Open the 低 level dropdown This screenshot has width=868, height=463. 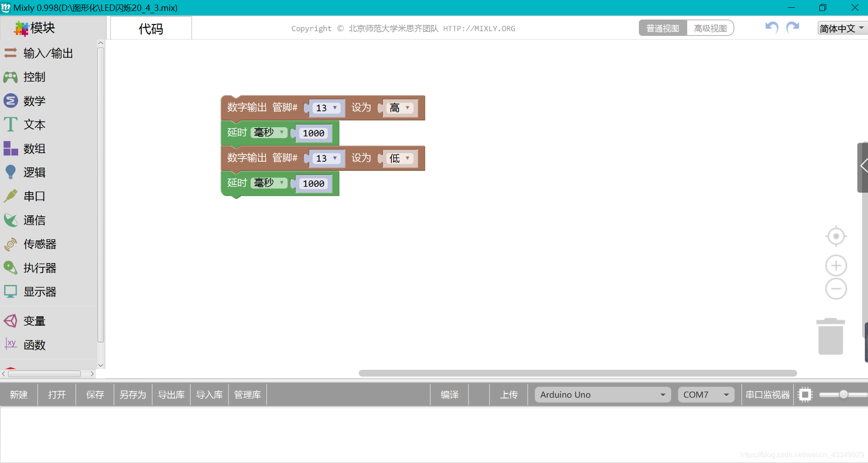400,158
